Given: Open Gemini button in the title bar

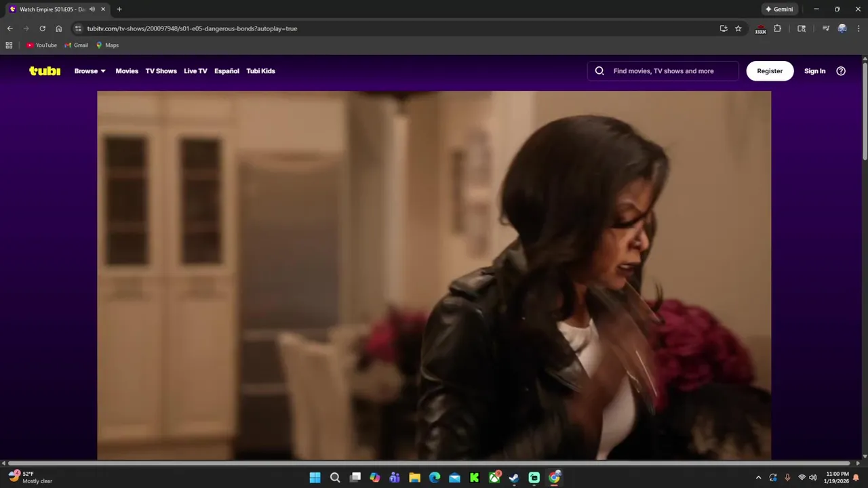Looking at the screenshot, I should click(x=779, y=9).
